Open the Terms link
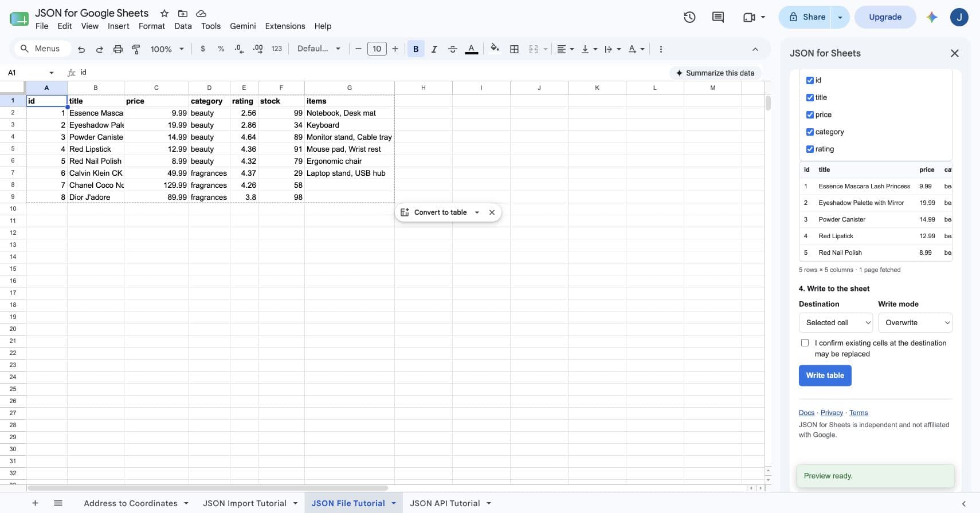This screenshot has height=513, width=980. coord(859,413)
